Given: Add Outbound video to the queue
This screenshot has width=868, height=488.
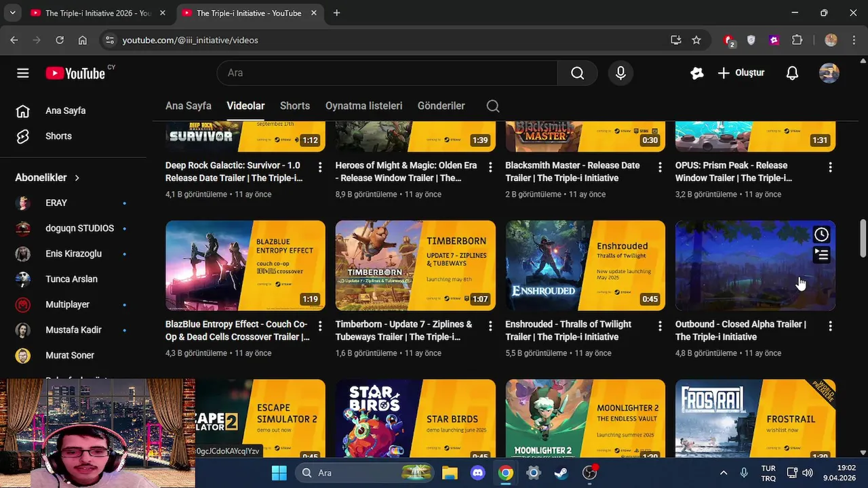Looking at the screenshot, I should tap(821, 255).
